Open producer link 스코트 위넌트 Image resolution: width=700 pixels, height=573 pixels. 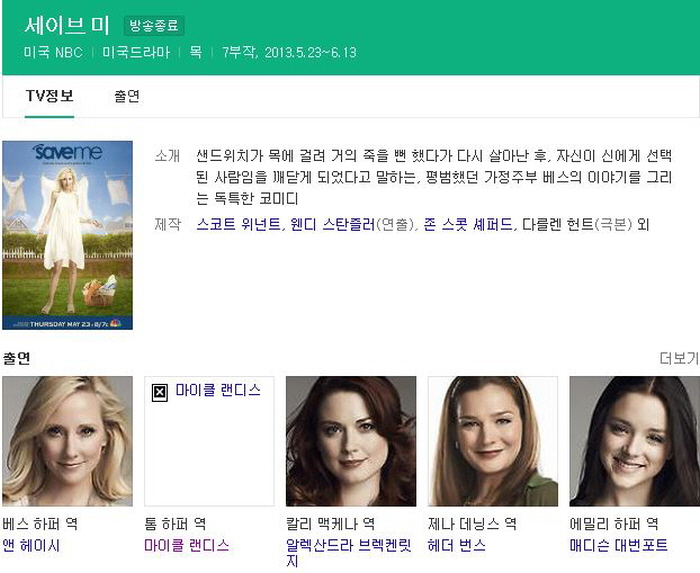pos(239,224)
